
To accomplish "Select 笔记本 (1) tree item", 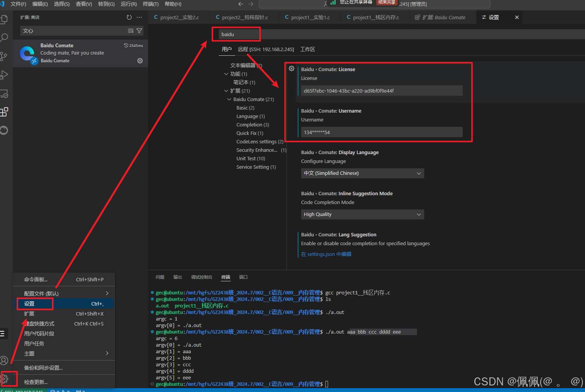I will (x=244, y=82).
